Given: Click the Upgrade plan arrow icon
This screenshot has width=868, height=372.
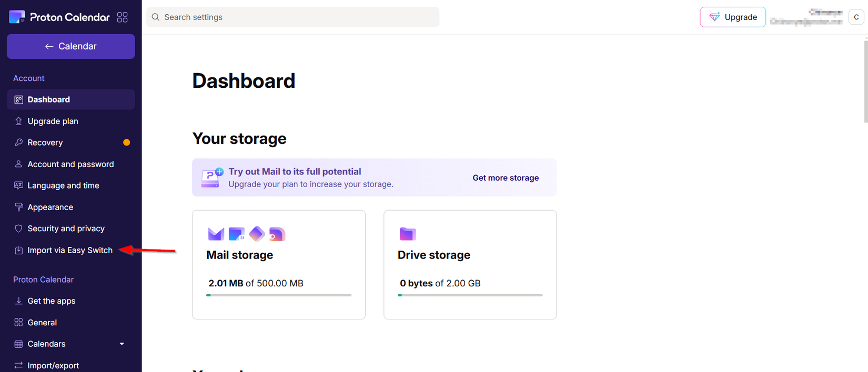Looking at the screenshot, I should pos(18,121).
